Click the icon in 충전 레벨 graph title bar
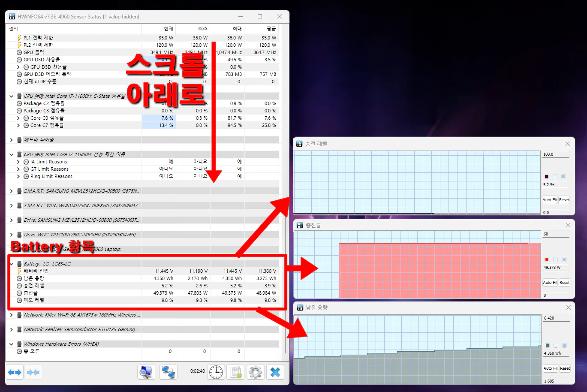The image size is (587, 392). click(300, 144)
